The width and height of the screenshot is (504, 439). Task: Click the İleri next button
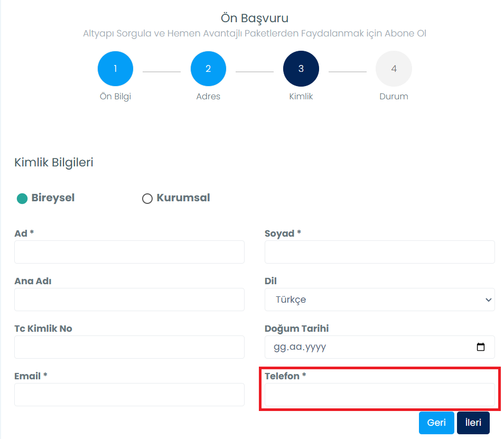473,423
